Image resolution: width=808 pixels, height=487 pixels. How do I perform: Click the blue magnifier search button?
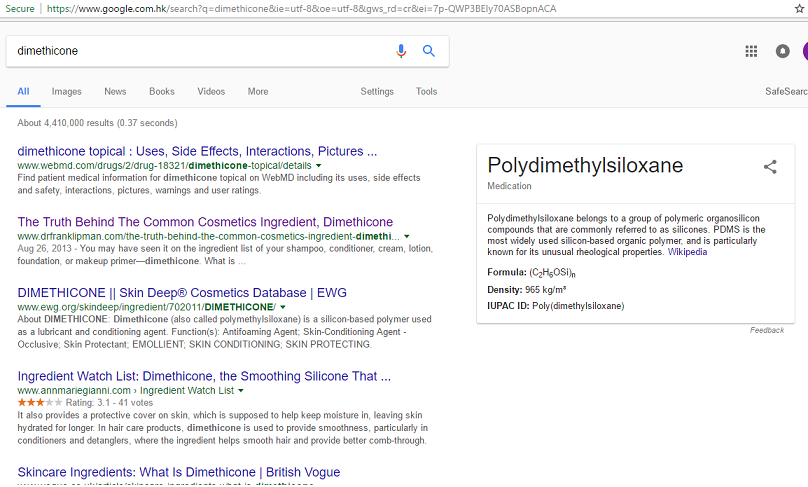pyautogui.click(x=429, y=51)
